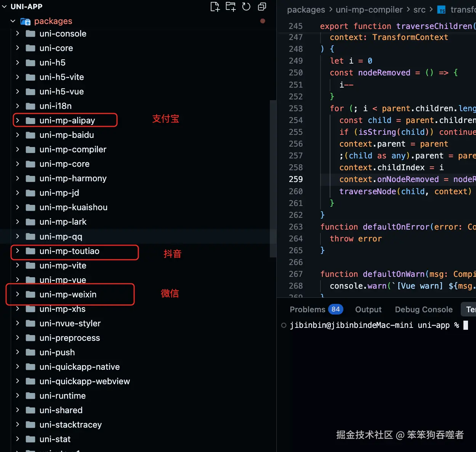Screen dimensions: 476x452
Task: Click the uni-push folder icon
Action: 30,353
